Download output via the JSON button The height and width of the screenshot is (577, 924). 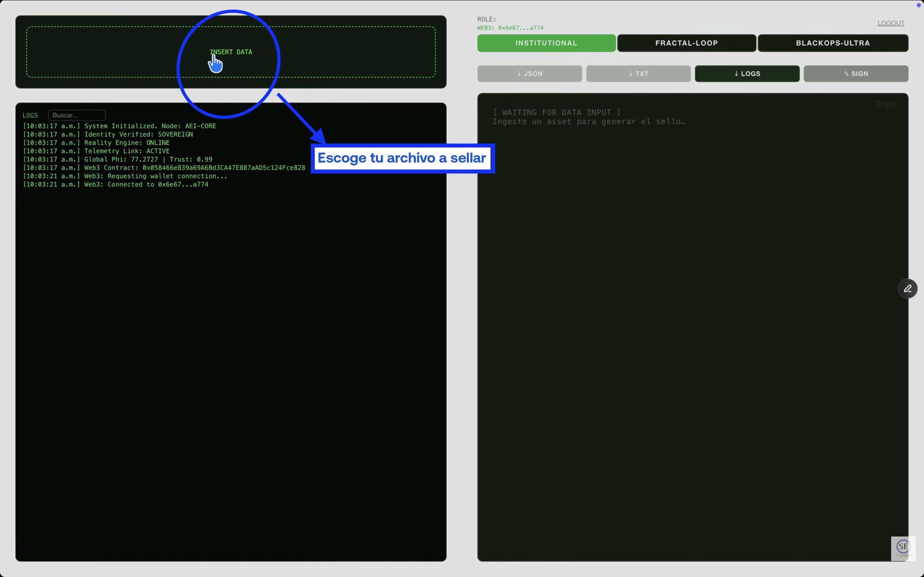(x=529, y=74)
